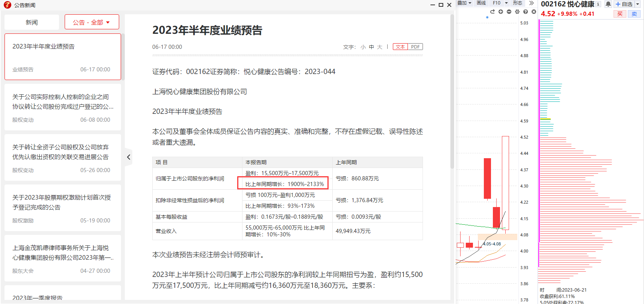Open 上海金茂凯德律师事务所 announcement
The height and width of the screenshot is (304, 644).
(x=63, y=258)
